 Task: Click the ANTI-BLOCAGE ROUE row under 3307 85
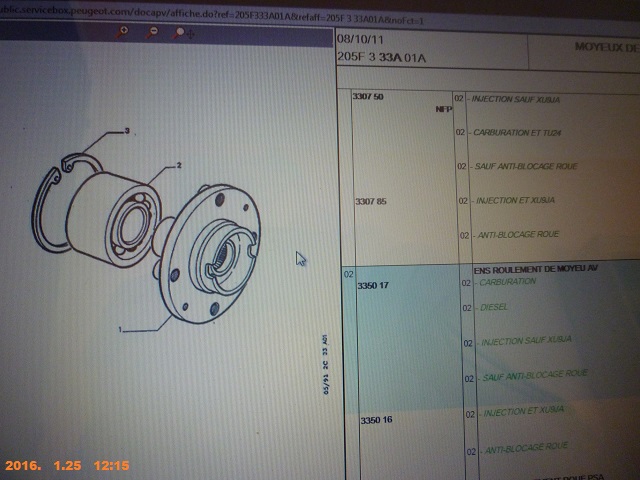coord(518,235)
